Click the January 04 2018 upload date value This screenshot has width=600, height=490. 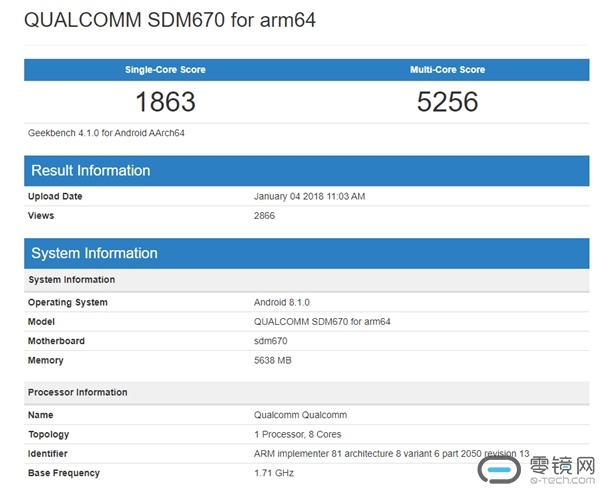tap(309, 196)
